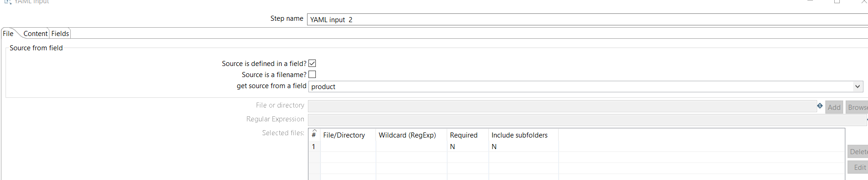The width and height of the screenshot is (868, 180).
Task: Select the File tab
Action: tap(8, 34)
